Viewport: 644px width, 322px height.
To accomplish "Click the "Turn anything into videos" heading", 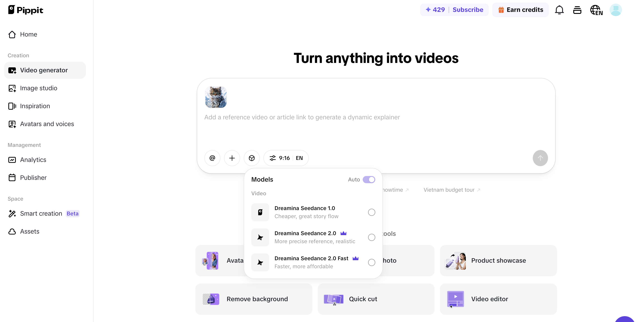I will coord(376,58).
